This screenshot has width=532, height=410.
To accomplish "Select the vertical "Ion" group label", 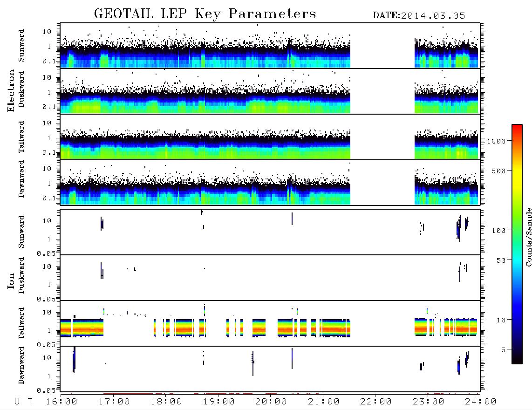I will 11,280.
